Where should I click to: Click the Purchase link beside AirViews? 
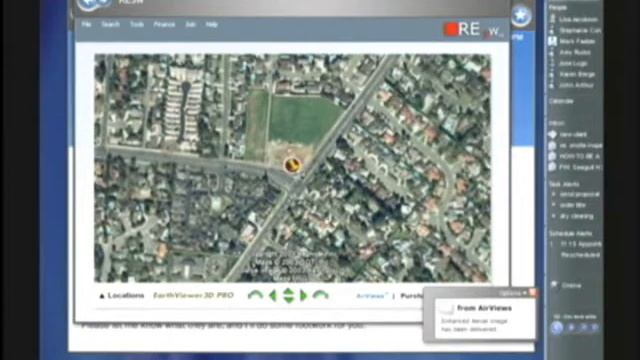point(411,296)
